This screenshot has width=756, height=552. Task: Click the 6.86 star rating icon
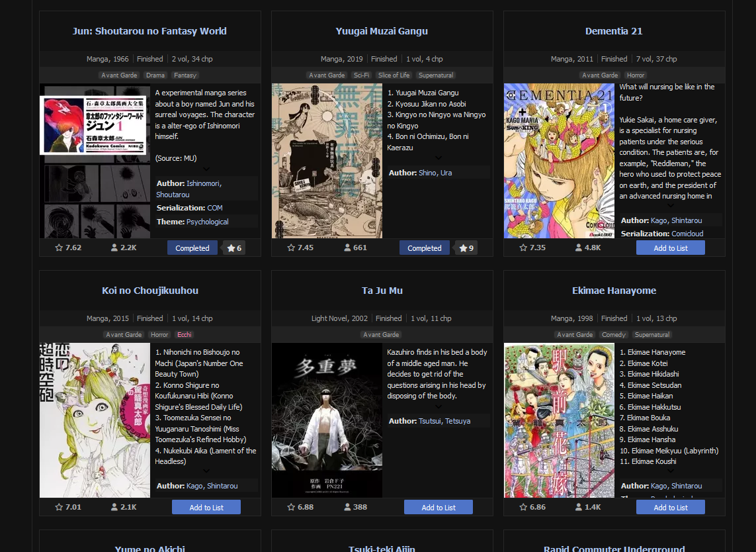tap(523, 507)
